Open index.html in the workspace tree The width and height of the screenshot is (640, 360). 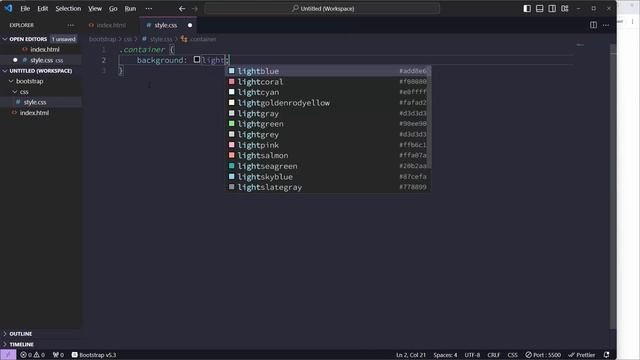pos(41,113)
